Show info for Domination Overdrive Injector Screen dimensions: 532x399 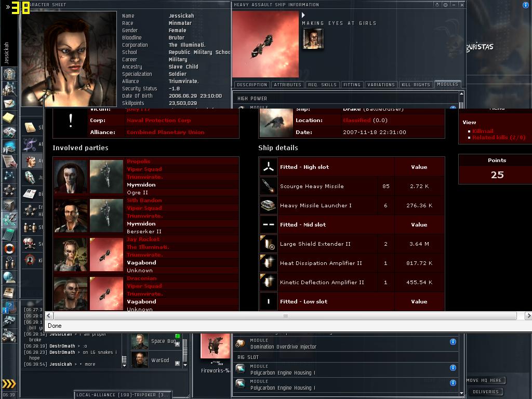[453, 342]
